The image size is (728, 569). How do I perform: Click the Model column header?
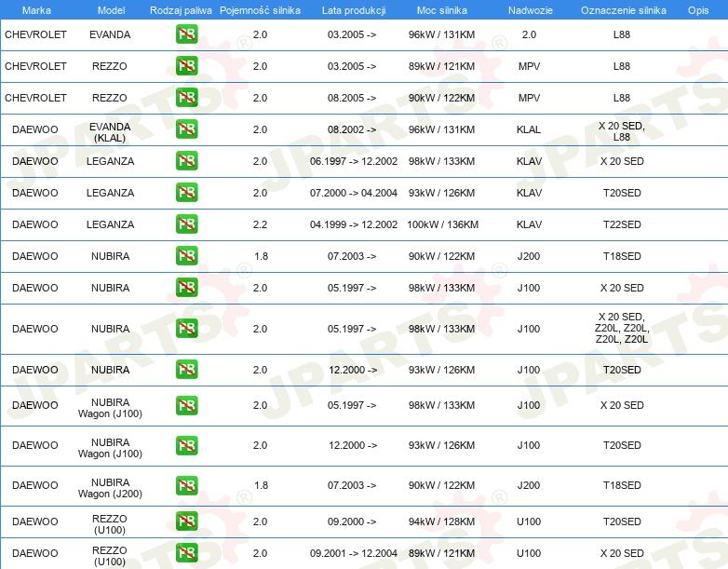coord(111,10)
